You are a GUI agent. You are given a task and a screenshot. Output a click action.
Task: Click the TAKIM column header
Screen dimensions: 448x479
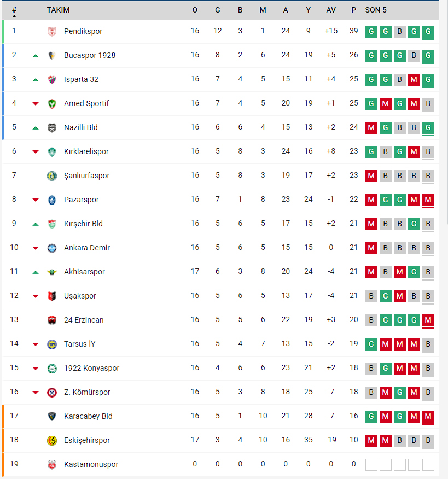pos(59,10)
